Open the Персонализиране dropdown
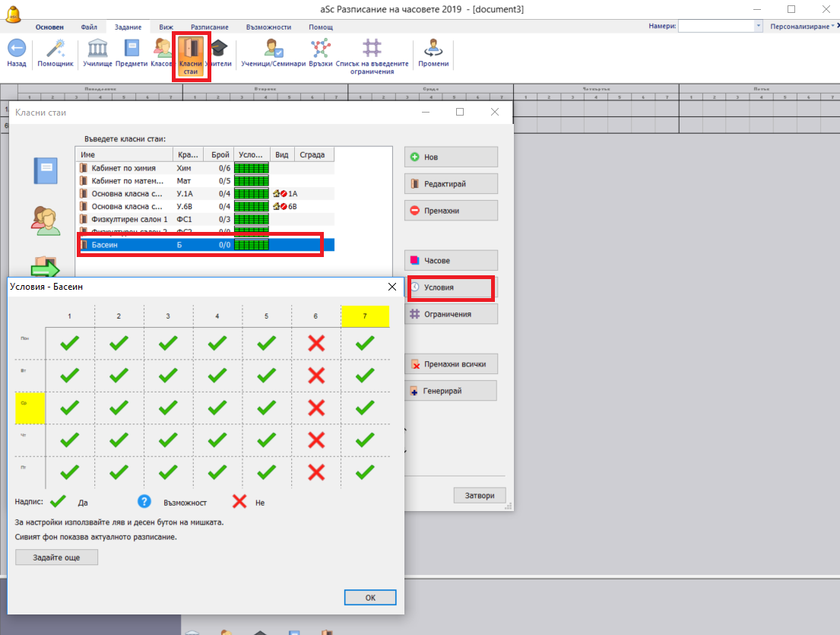Screen dimensions: 840x635 [802, 26]
